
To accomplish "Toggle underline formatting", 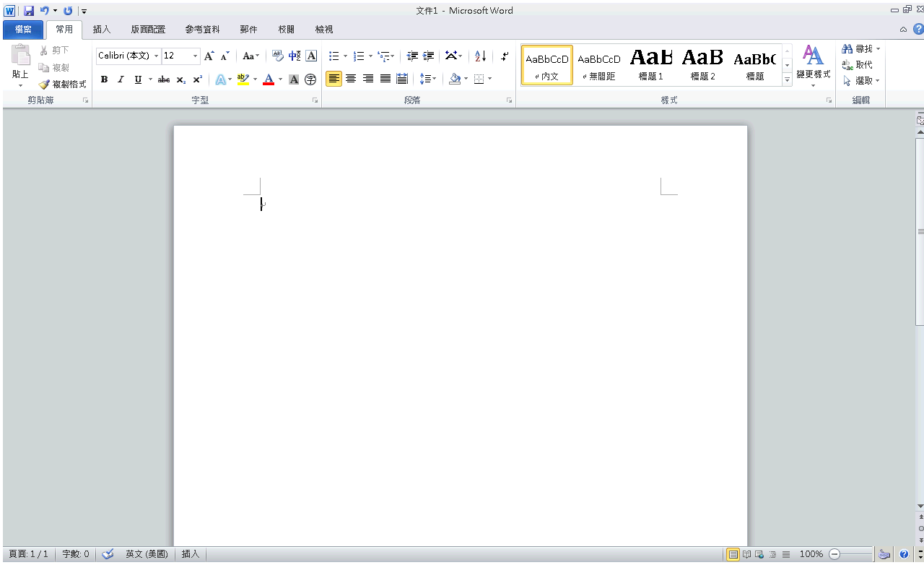I will [x=138, y=79].
